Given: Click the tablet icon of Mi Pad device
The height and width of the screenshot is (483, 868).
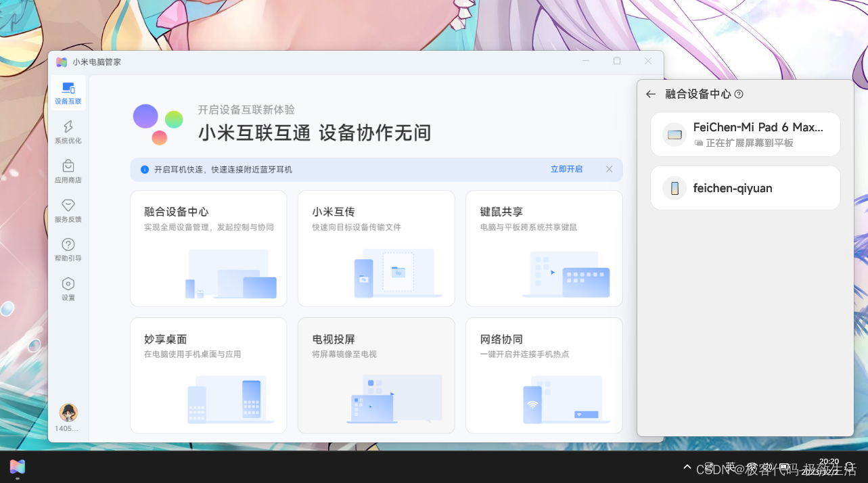Looking at the screenshot, I should pyautogui.click(x=675, y=135).
